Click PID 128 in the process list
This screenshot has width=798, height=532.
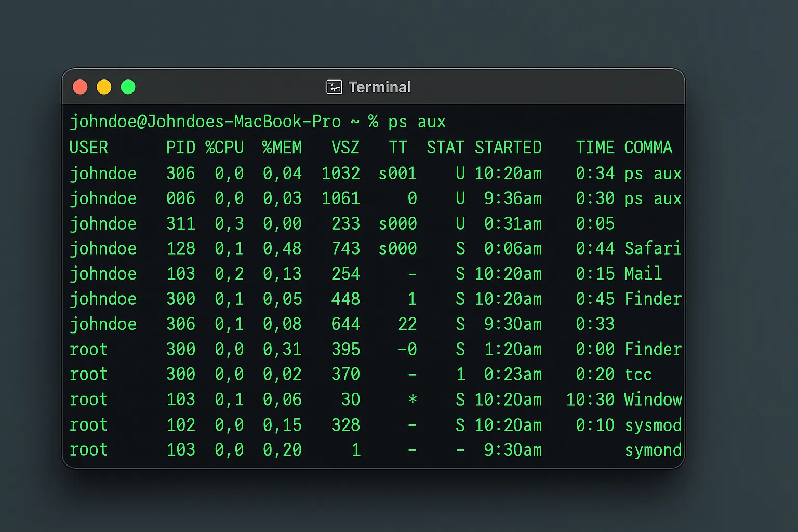(181, 248)
